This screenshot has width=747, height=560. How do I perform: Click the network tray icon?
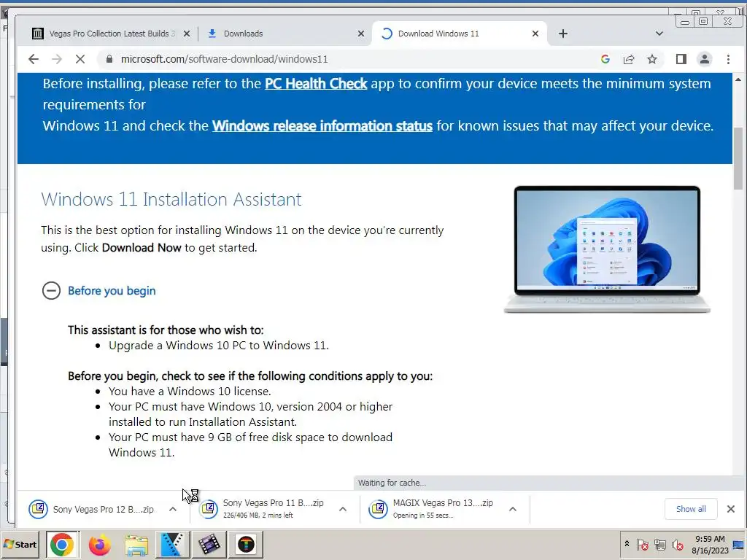point(659,544)
